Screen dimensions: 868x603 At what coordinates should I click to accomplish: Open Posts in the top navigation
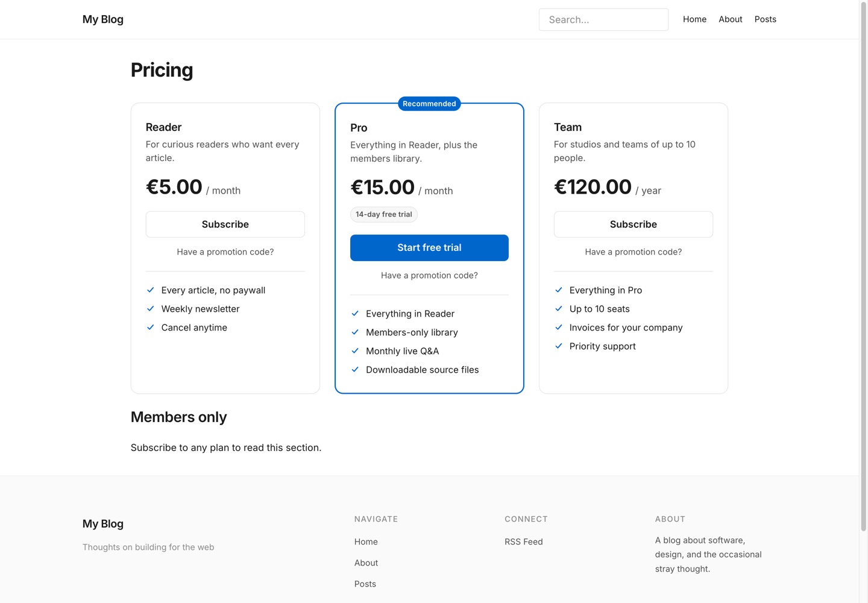point(766,19)
